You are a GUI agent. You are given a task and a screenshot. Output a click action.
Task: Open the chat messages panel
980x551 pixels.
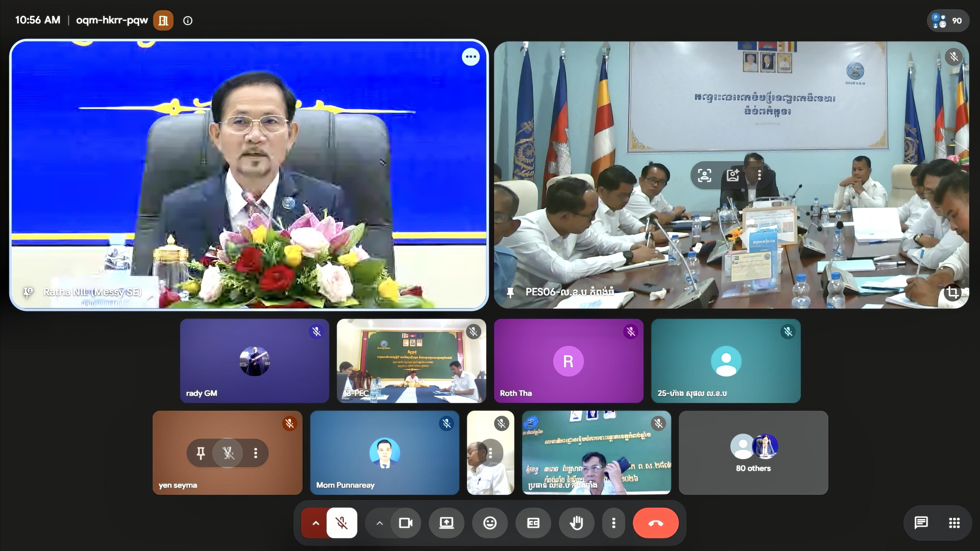(921, 523)
